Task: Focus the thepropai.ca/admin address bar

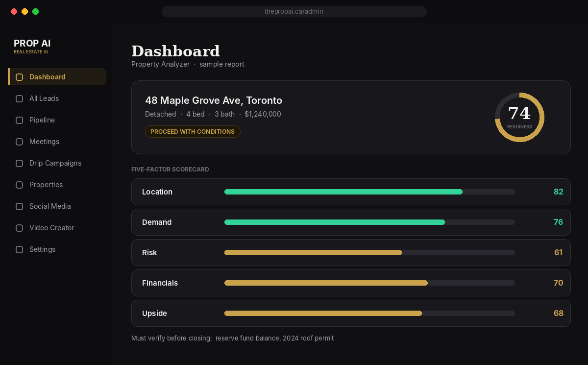Action: (x=294, y=11)
